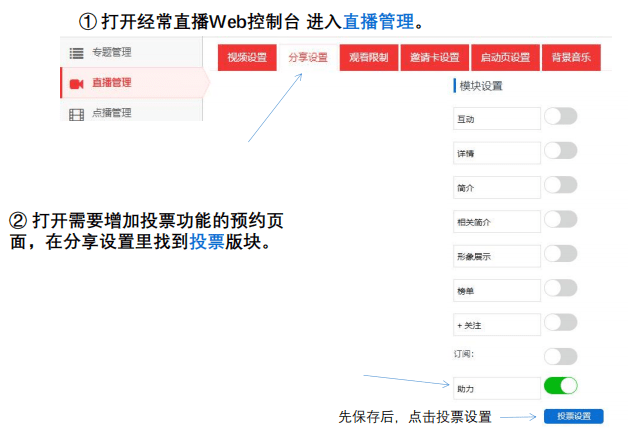Screen dimensions: 644x432
Task: Enable the 形象展示 toggle
Action: coord(560,254)
